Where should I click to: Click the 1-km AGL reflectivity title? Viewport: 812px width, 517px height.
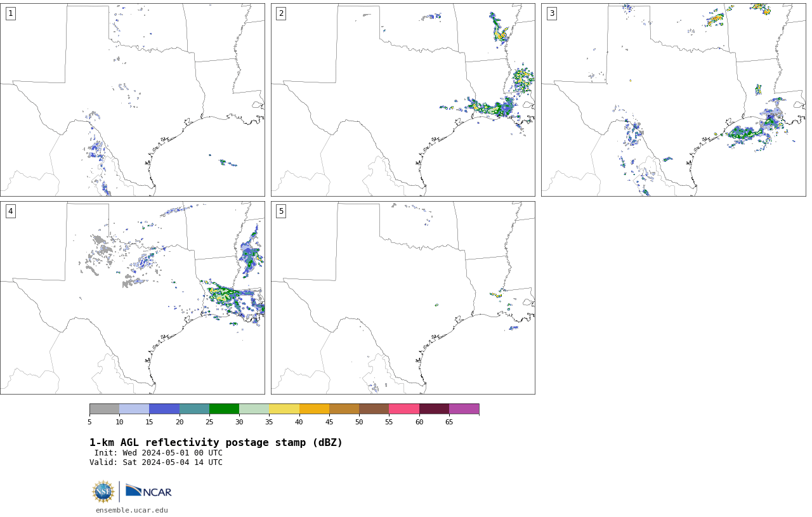pyautogui.click(x=216, y=443)
